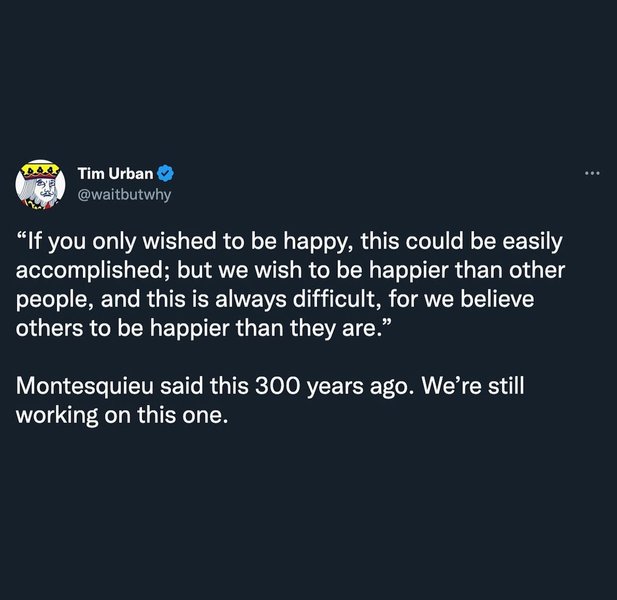The height and width of the screenshot is (600, 617).
Task: Open the Tim Urban display name link
Action: coord(114,174)
